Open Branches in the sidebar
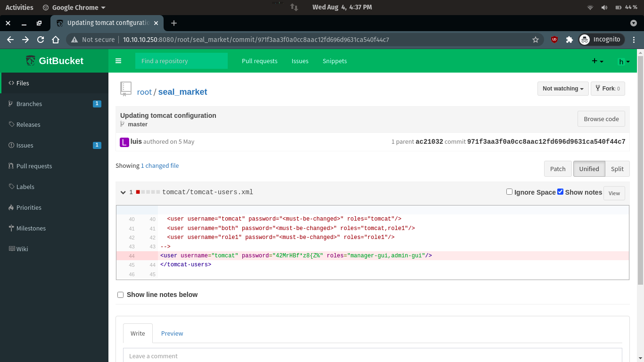 tap(29, 104)
